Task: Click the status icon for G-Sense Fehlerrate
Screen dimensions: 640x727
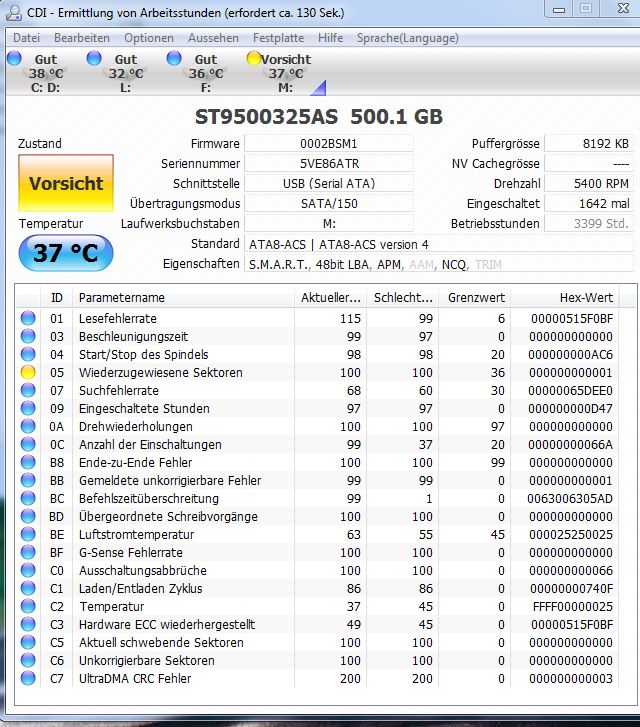Action: click(28, 553)
